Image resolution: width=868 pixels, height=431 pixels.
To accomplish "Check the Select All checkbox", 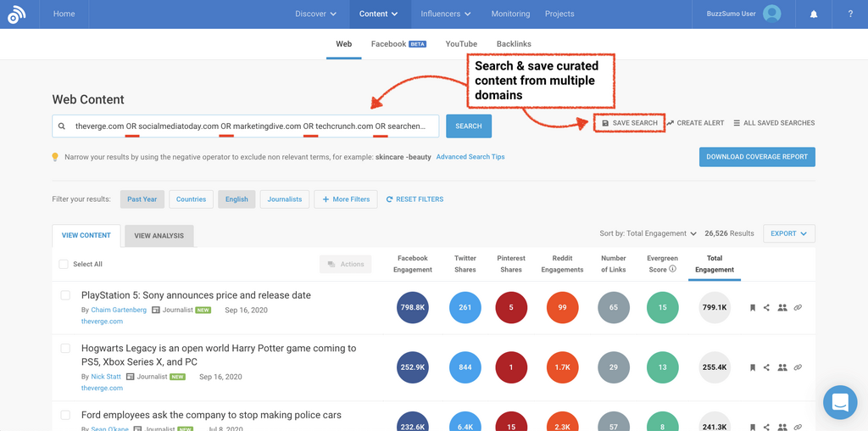I will point(64,265).
